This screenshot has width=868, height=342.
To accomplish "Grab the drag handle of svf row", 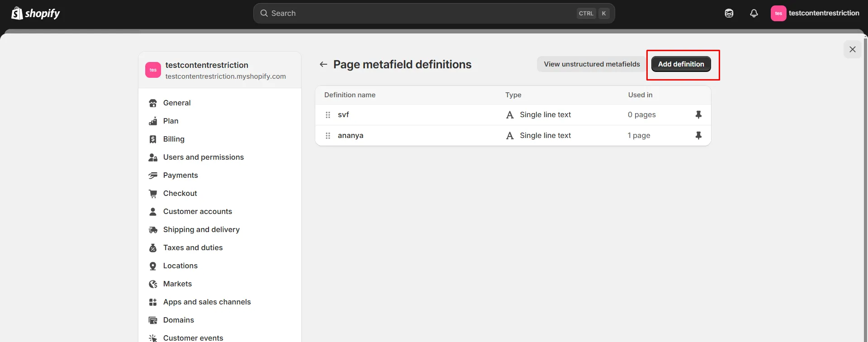I will pos(328,115).
